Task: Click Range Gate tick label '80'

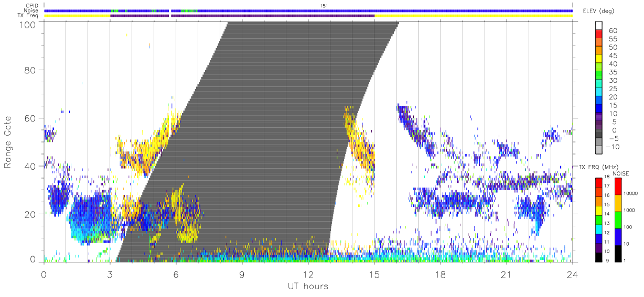Action: [x=30, y=70]
